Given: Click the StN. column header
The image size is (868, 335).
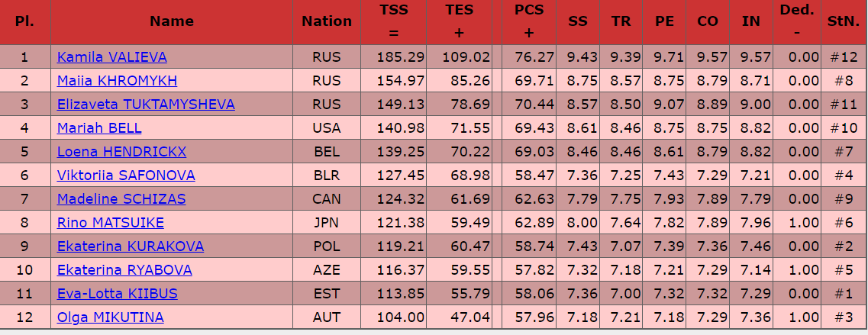Looking at the screenshot, I should click(x=844, y=21).
